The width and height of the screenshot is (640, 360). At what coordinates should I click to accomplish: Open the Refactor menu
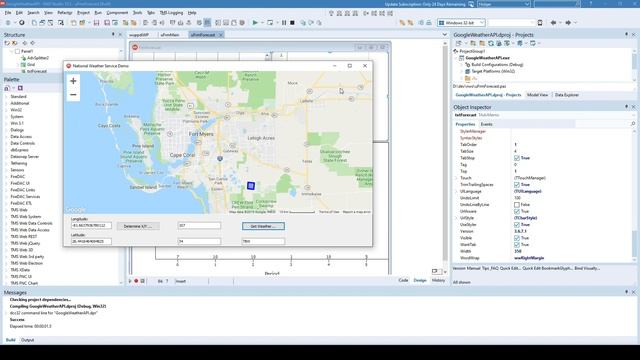coord(64,13)
